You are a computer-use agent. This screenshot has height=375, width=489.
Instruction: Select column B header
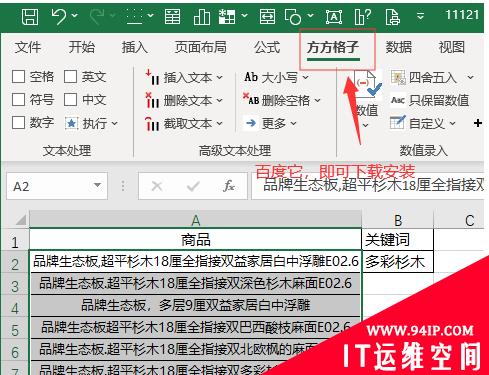(x=398, y=220)
